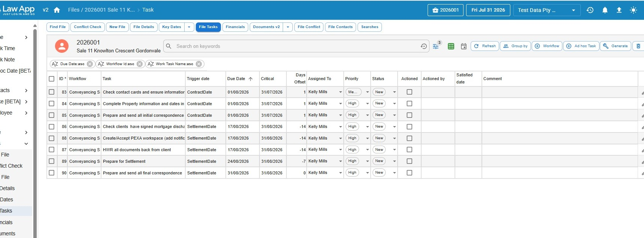Open Priority dropdown for task 84
644x238 pixels.
[367, 104]
